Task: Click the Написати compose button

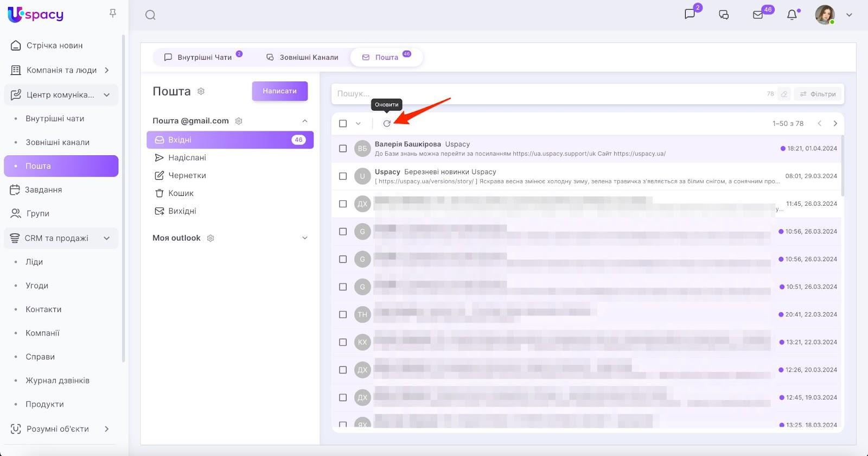Action: 280,91
